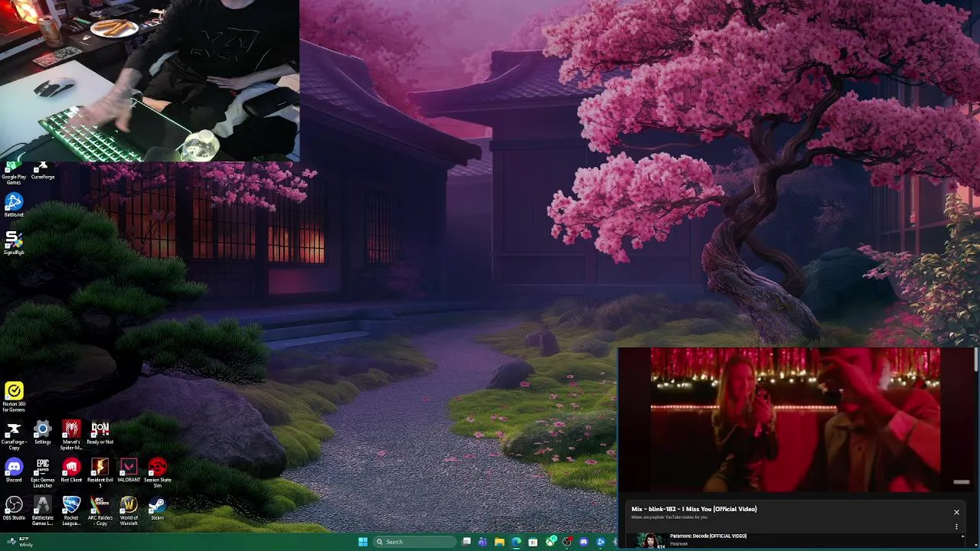Open the weather widget showing Windy
980x551 pixels.
tap(20, 542)
